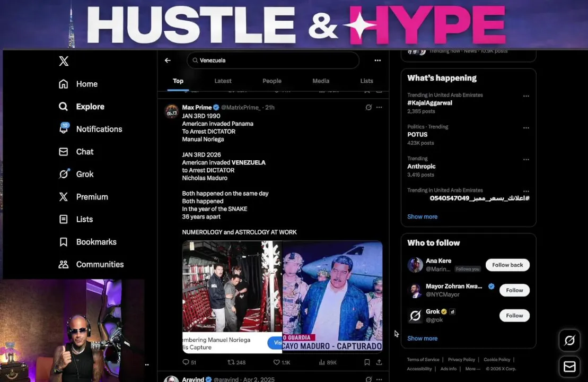Open more menu on Aravind post

(x=380, y=379)
